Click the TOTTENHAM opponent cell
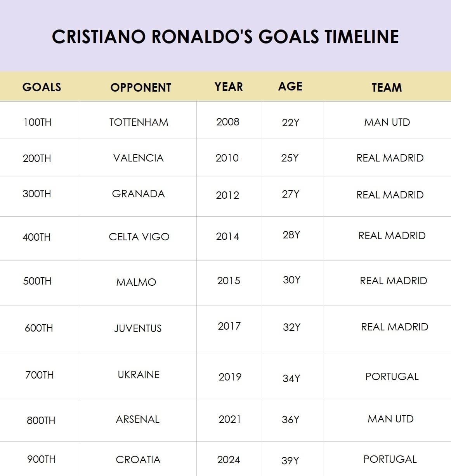Image resolution: width=451 pixels, height=476 pixels. point(139,122)
